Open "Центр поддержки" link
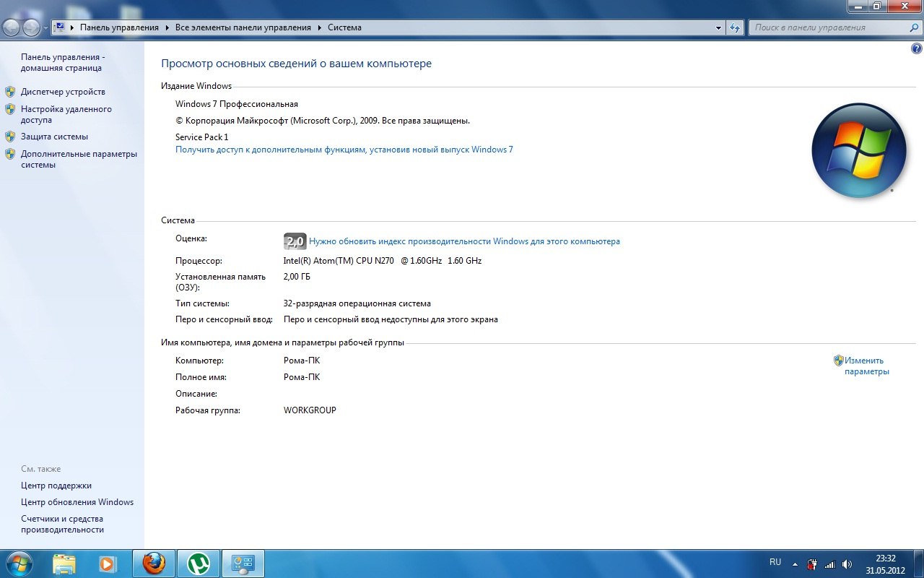Image resolution: width=924 pixels, height=578 pixels. [56, 486]
